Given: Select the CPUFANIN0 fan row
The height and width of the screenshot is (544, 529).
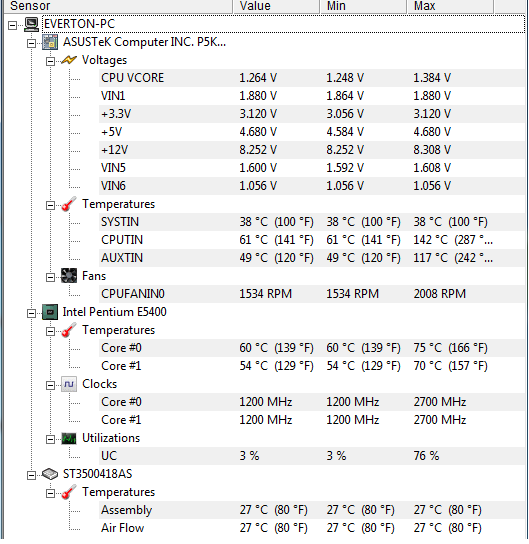Looking at the screenshot, I should [x=312, y=294].
